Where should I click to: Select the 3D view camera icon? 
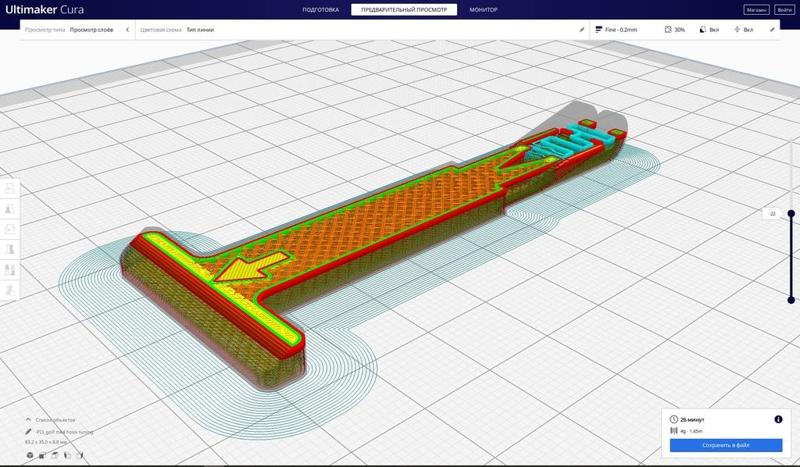coord(30,455)
